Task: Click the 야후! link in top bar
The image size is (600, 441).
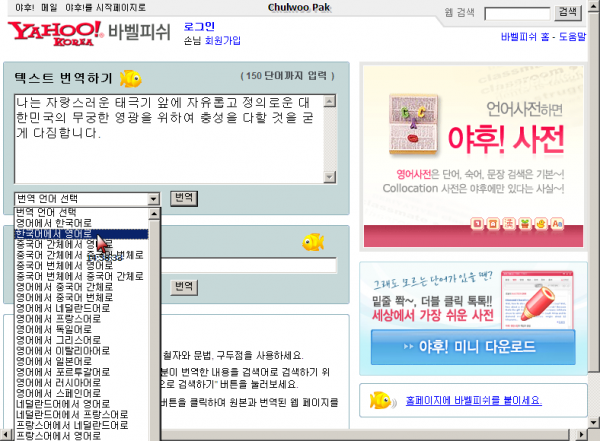Action: click(25, 7)
